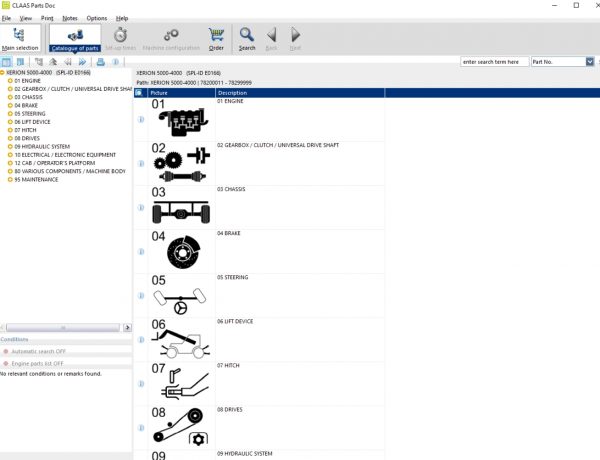Viewport: 600px width, 460px height.
Task: Click the Description column header
Action: [300, 93]
